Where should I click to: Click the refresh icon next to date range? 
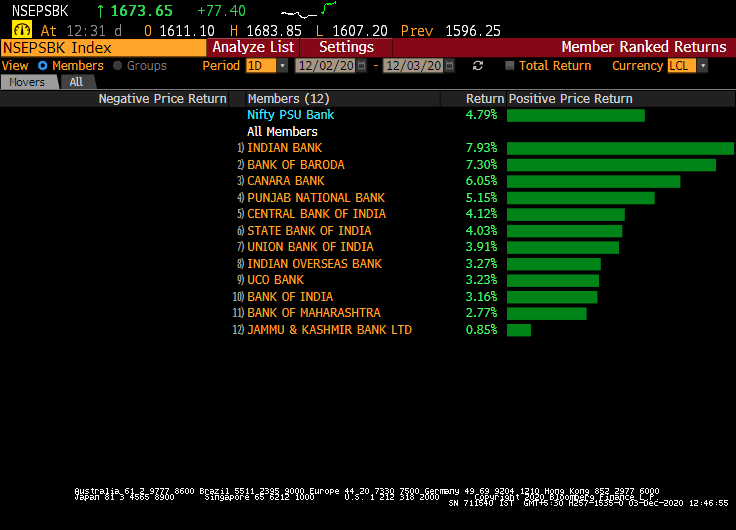click(478, 66)
